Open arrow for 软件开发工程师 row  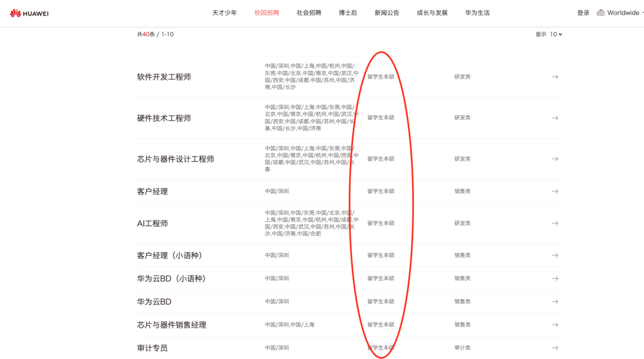pos(555,77)
